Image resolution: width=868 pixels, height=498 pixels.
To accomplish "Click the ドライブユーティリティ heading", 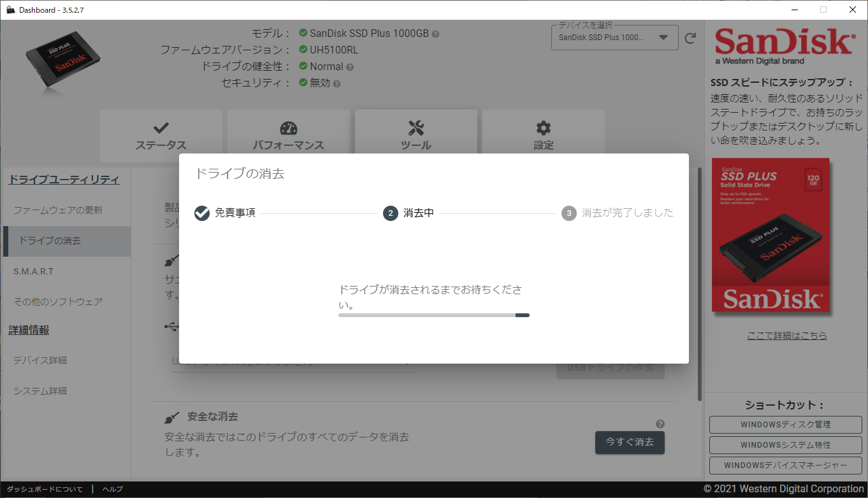I will click(64, 180).
